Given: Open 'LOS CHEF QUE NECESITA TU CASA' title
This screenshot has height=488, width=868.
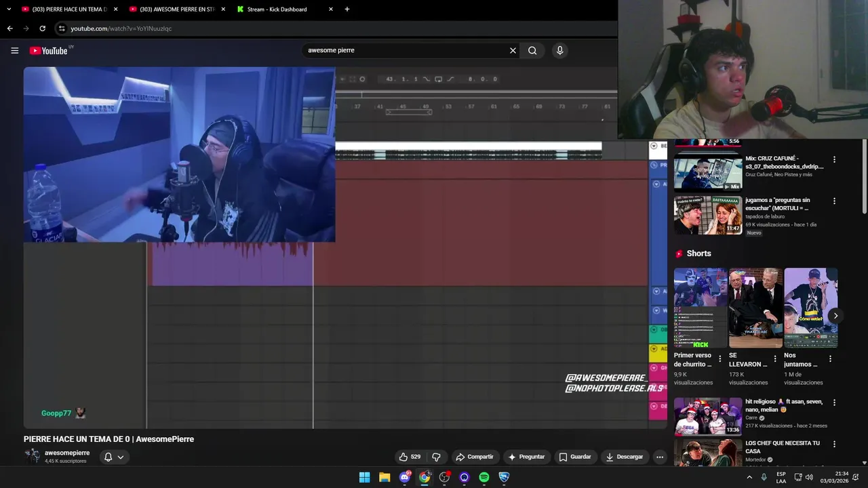Looking at the screenshot, I should pos(783,447).
